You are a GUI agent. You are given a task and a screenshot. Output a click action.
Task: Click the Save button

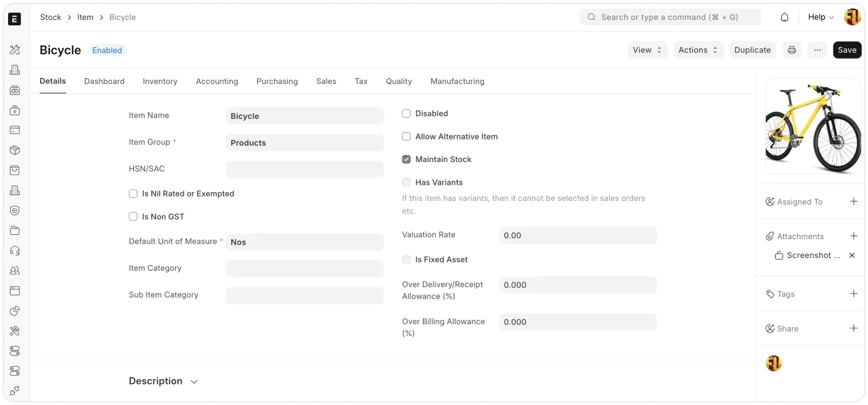pyautogui.click(x=846, y=50)
